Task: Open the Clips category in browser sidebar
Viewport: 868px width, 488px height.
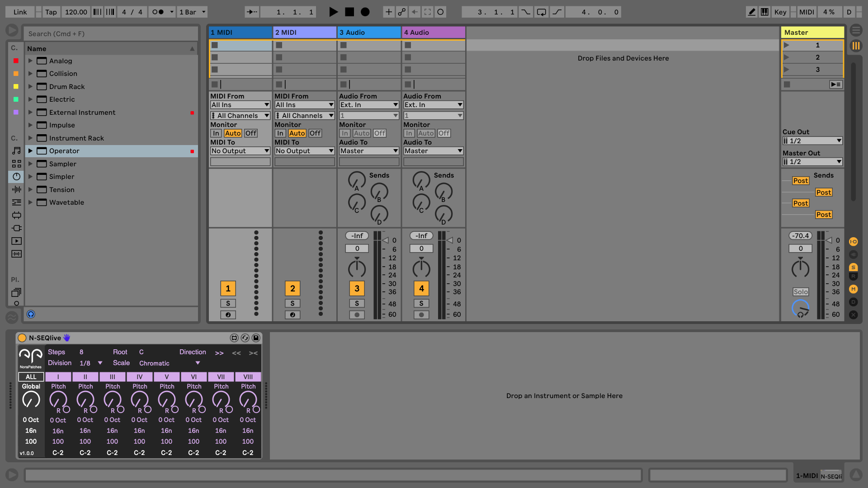Action: (16, 241)
